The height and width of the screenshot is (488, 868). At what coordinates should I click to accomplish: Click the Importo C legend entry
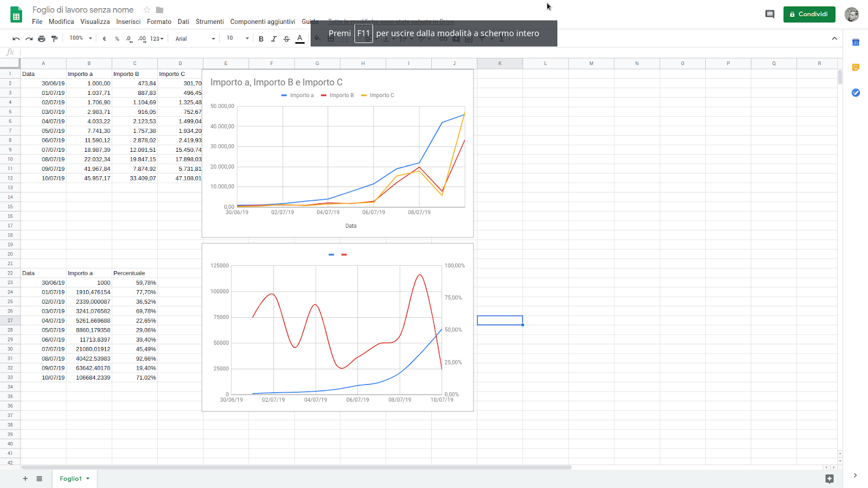378,95
